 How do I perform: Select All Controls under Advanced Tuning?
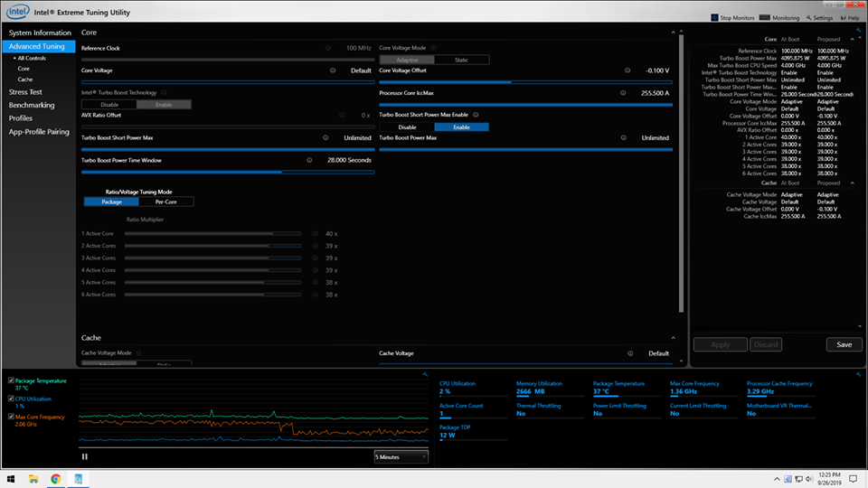click(32, 58)
